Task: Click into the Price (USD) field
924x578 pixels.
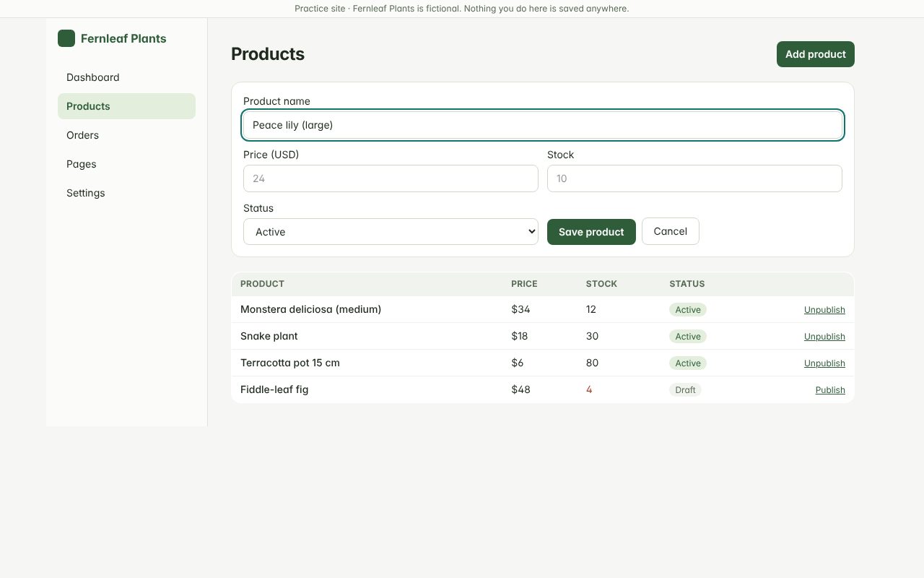Action: point(391,178)
